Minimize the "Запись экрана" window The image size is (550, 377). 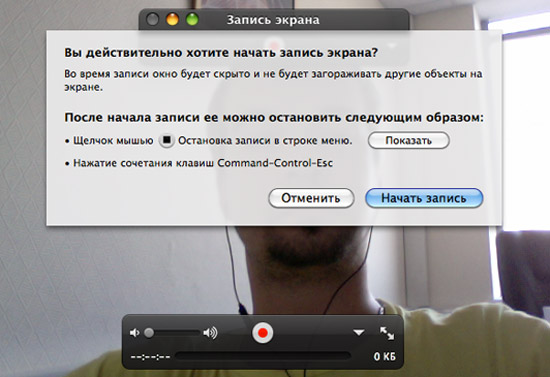pos(172,19)
